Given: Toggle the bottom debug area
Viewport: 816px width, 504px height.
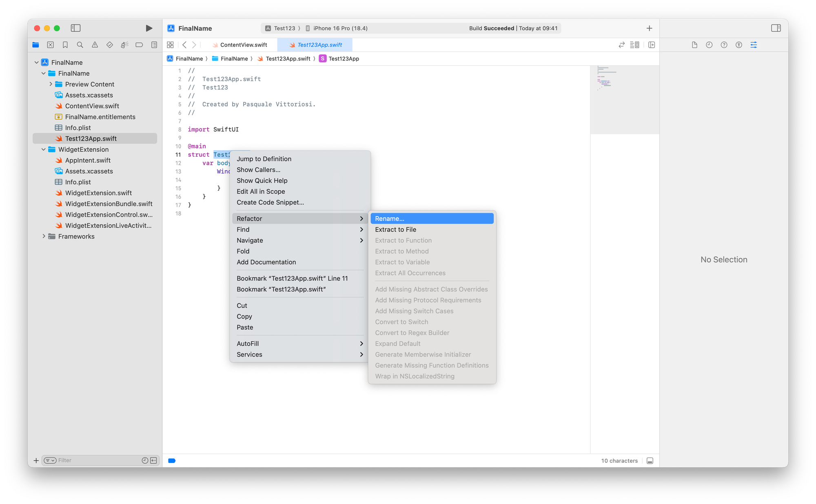Looking at the screenshot, I should tap(650, 461).
